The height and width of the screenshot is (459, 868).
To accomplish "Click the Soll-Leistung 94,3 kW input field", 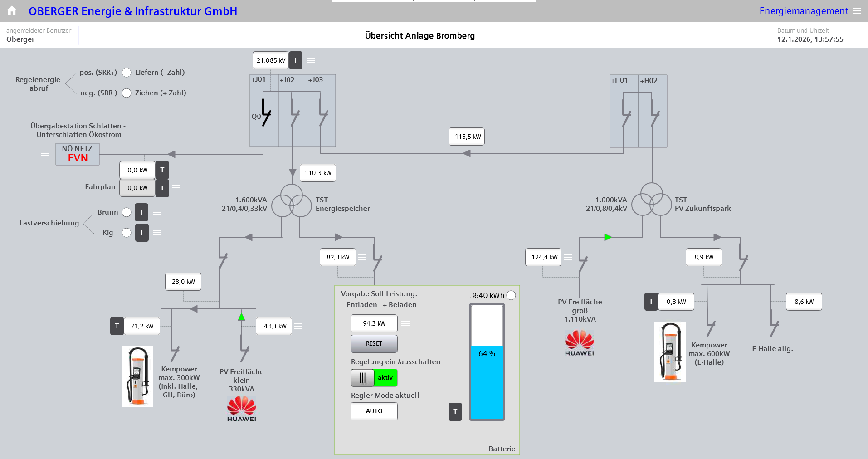I will coord(374,323).
